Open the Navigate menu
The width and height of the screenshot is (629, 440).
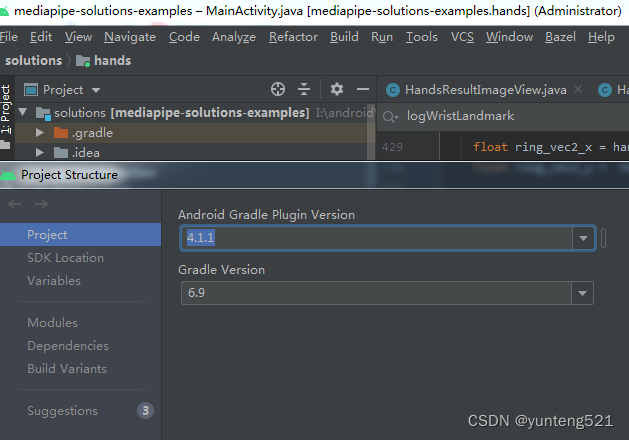(130, 37)
